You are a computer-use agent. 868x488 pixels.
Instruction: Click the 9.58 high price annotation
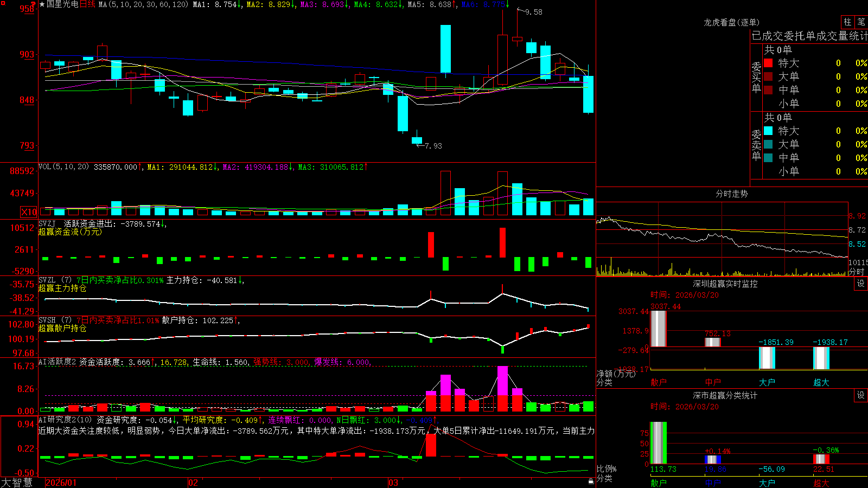534,12
